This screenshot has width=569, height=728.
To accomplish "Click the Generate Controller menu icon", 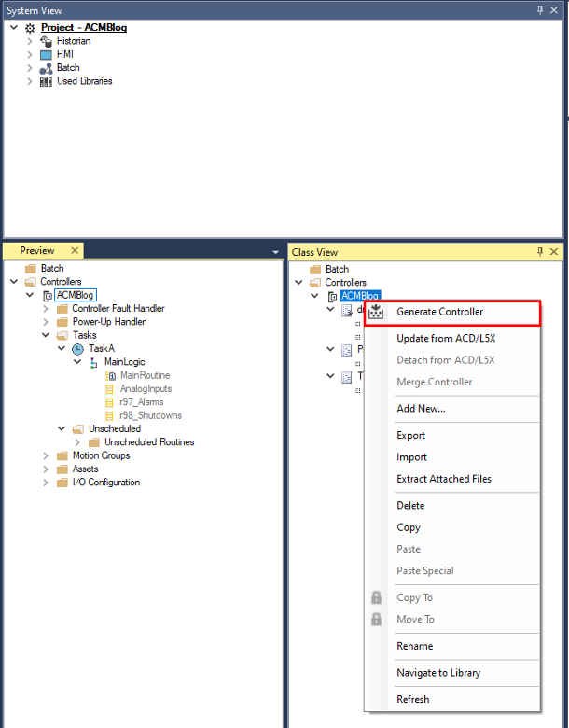I will pyautogui.click(x=377, y=313).
